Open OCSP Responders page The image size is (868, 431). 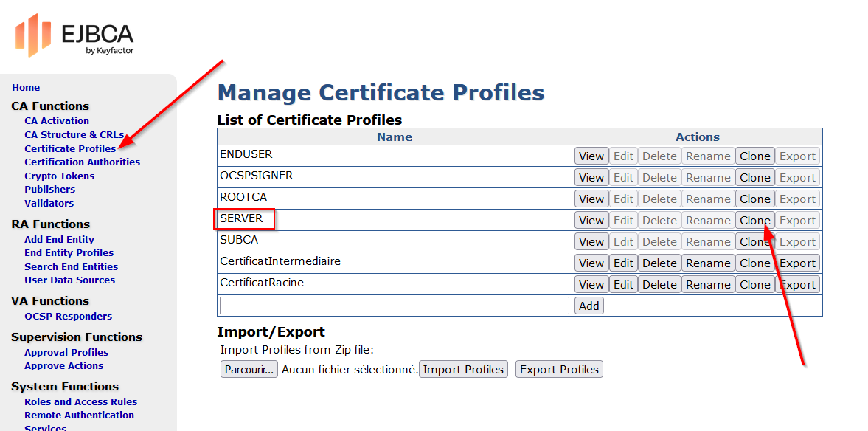[x=68, y=317]
